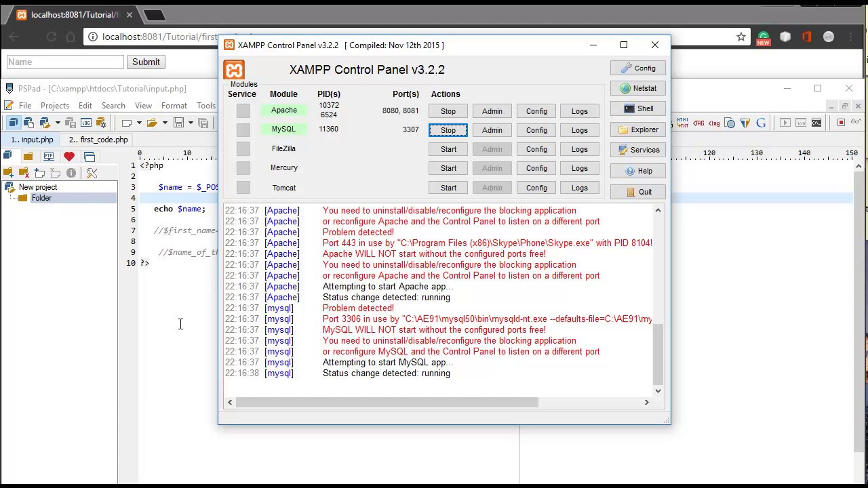
Task: Click the XAMPP log scroll up arrow
Action: pos(658,211)
